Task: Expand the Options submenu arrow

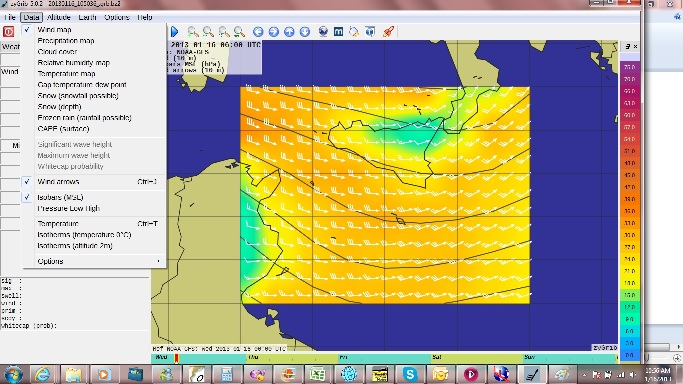Action: pos(159,261)
